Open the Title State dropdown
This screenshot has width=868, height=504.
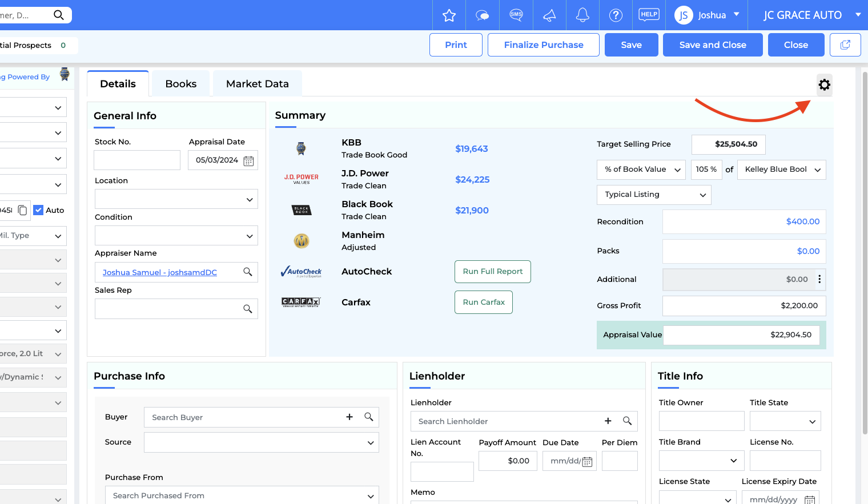[785, 421]
